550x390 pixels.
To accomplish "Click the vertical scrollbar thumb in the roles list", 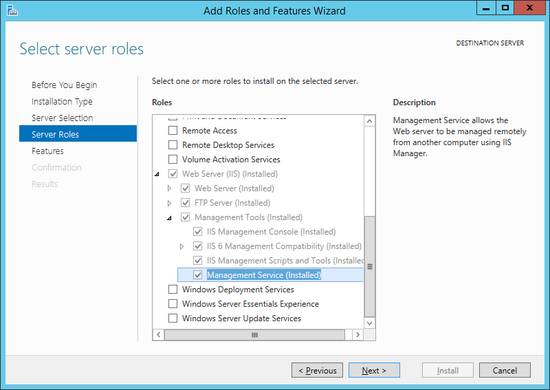I will (369, 267).
